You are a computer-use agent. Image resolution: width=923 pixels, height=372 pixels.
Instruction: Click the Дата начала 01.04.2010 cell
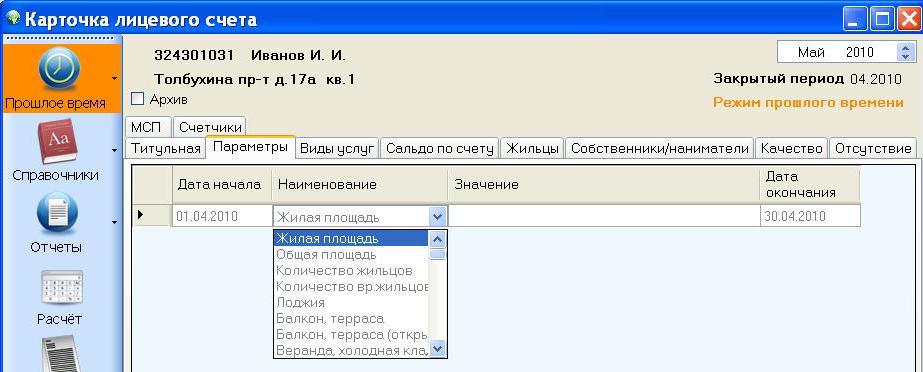coord(222,216)
